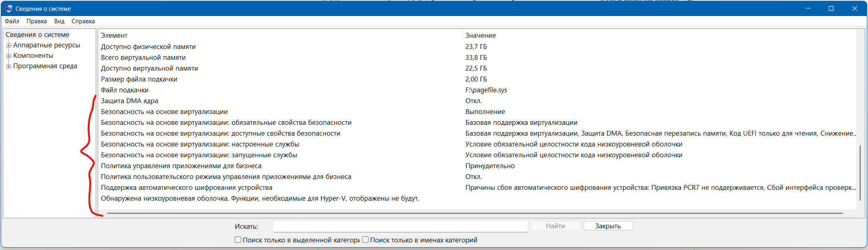Select the Всего виртуальной памяти row
The image size is (868, 250).
point(477,57)
